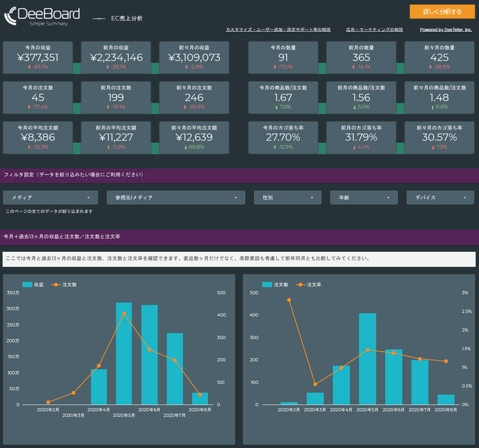This screenshot has height=448, width=479.
Task: Click the 今月のカゴ落ち率 value 27.70%
Action: 283,137
